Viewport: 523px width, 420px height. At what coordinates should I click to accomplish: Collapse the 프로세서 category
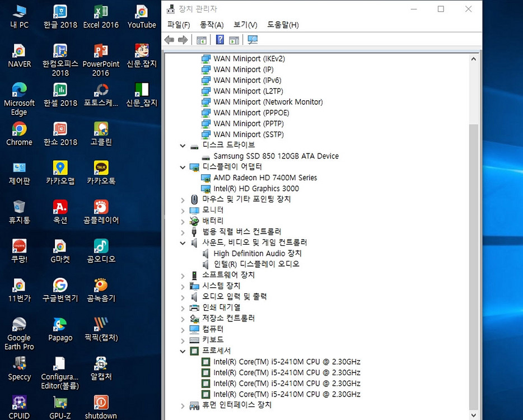(183, 351)
